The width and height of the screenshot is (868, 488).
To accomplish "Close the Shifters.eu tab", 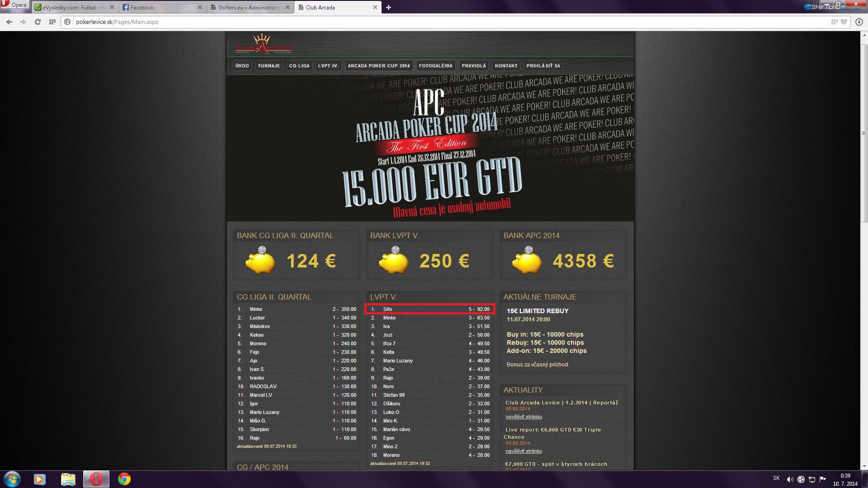I will coord(287,7).
